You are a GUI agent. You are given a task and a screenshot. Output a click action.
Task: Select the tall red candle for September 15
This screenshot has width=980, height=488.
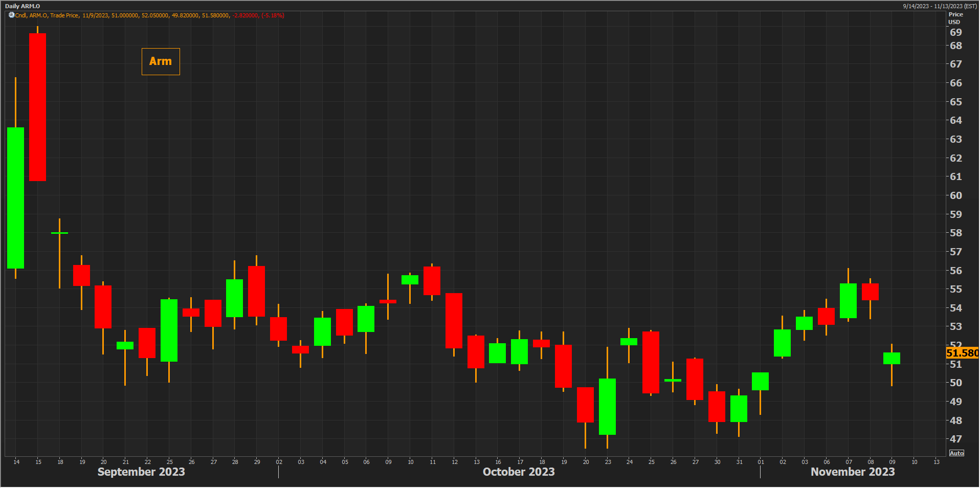[37, 107]
